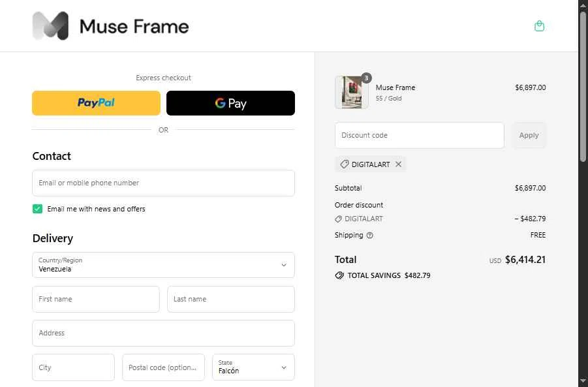Click the Contact section heading

(x=52, y=156)
